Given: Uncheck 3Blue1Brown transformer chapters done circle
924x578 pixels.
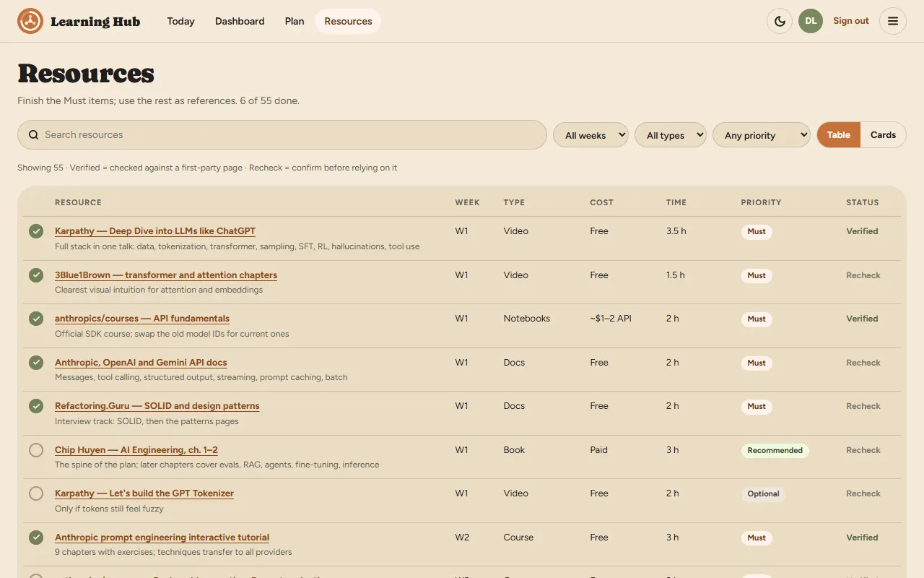Looking at the screenshot, I should [x=36, y=275].
